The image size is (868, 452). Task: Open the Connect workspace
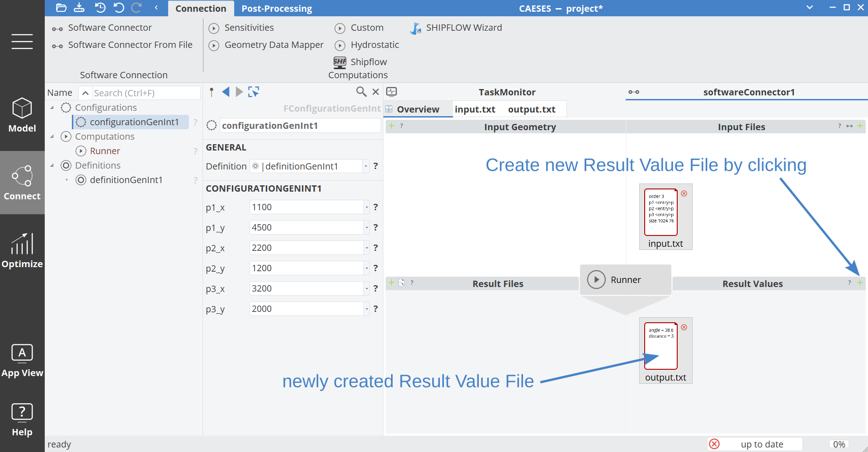pyautogui.click(x=22, y=183)
